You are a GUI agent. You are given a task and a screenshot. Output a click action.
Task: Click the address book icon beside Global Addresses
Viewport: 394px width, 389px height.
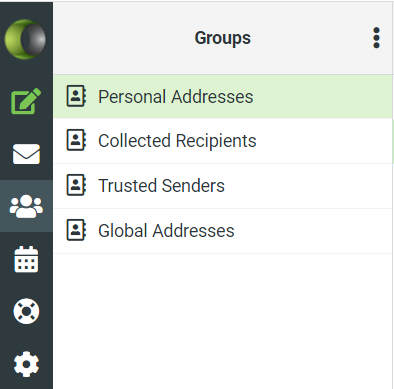click(x=76, y=230)
